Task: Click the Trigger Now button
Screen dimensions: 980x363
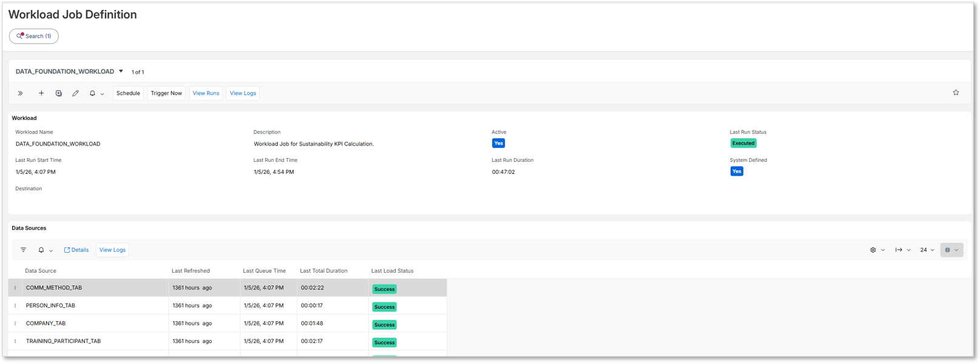Action: [166, 93]
